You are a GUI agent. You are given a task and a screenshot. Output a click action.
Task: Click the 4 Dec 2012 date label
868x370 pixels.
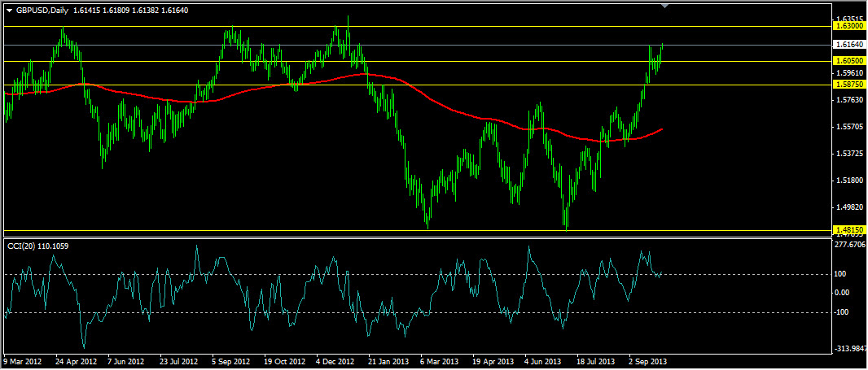[335, 361]
